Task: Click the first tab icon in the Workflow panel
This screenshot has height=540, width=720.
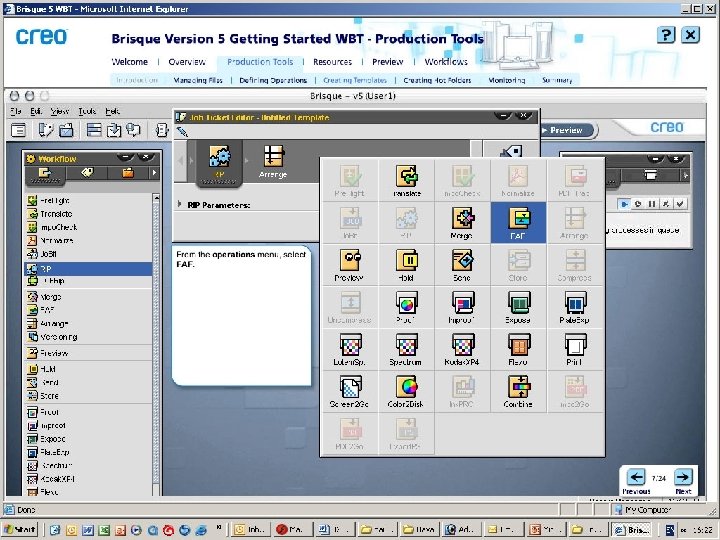Action: (x=45, y=174)
